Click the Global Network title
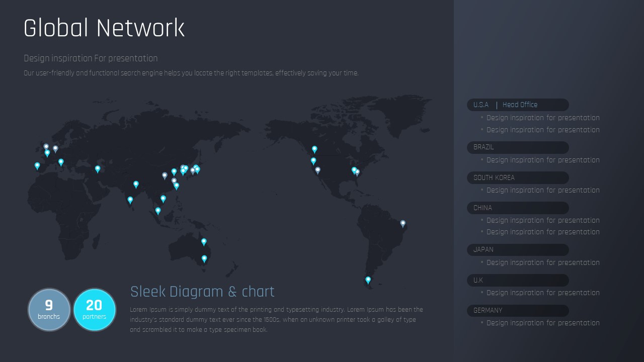 [x=104, y=28]
